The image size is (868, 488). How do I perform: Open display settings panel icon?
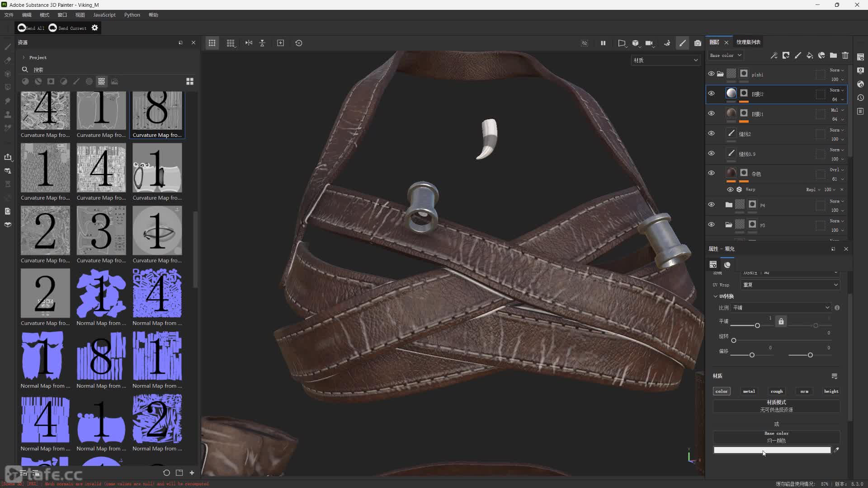click(860, 70)
